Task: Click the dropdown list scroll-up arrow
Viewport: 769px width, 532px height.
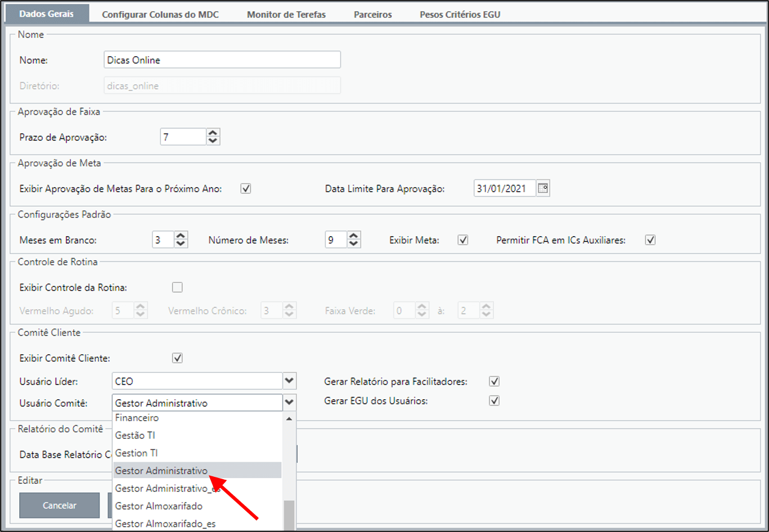Action: 289,419
